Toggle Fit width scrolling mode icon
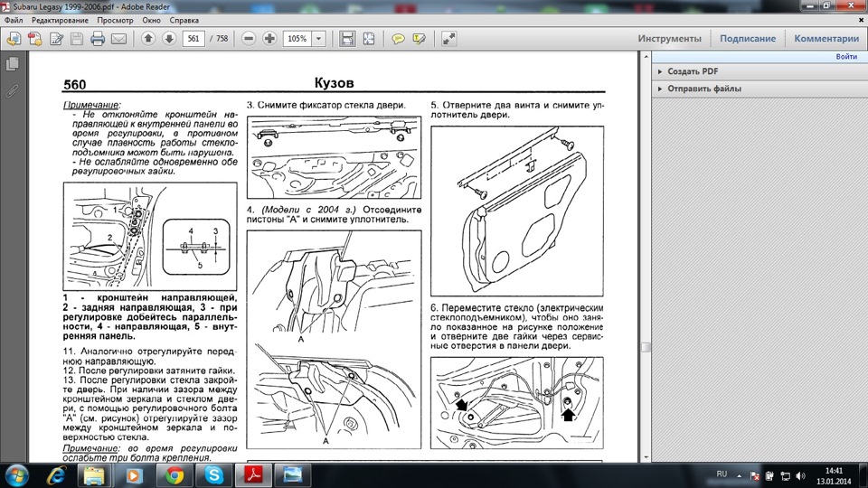The height and width of the screenshot is (488, 868). pos(347,39)
